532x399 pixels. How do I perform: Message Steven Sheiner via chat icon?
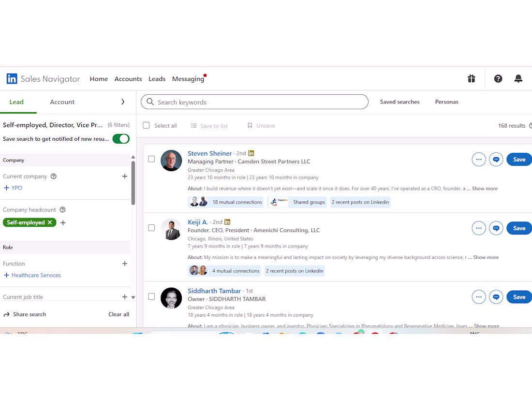coord(496,160)
